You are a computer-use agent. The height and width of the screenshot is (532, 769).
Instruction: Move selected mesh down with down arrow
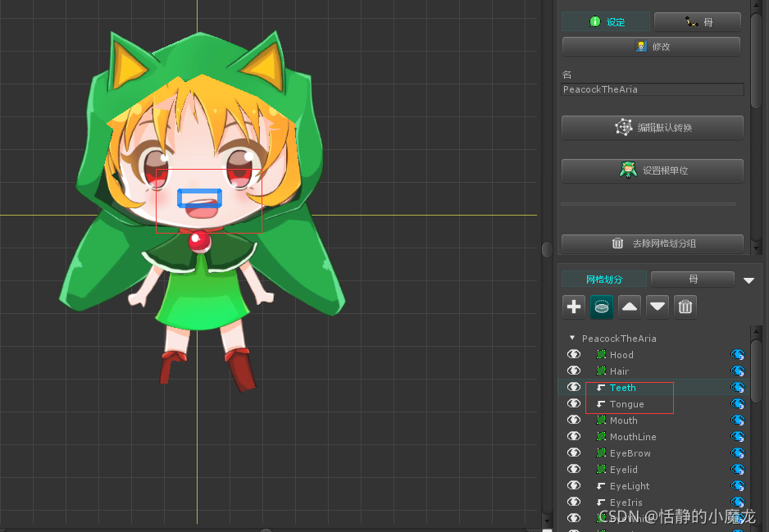pos(658,307)
